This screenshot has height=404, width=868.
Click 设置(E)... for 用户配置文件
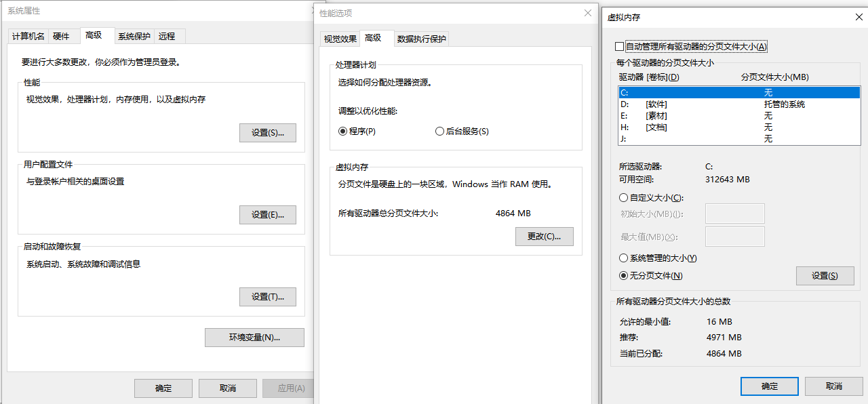(268, 215)
